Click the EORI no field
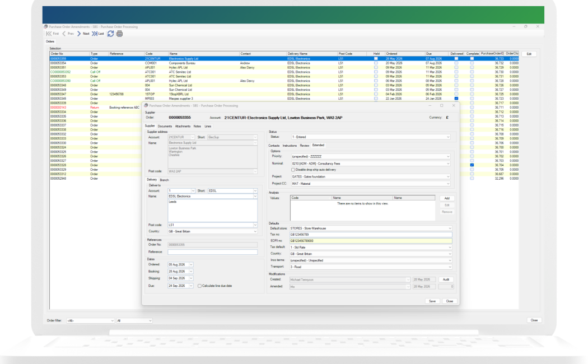 (x=371, y=241)
